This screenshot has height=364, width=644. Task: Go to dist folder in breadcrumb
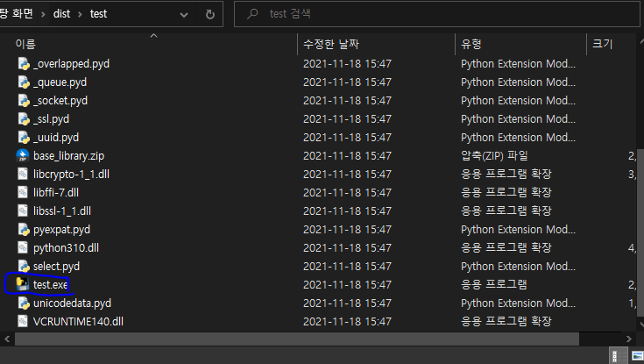pyautogui.click(x=61, y=14)
